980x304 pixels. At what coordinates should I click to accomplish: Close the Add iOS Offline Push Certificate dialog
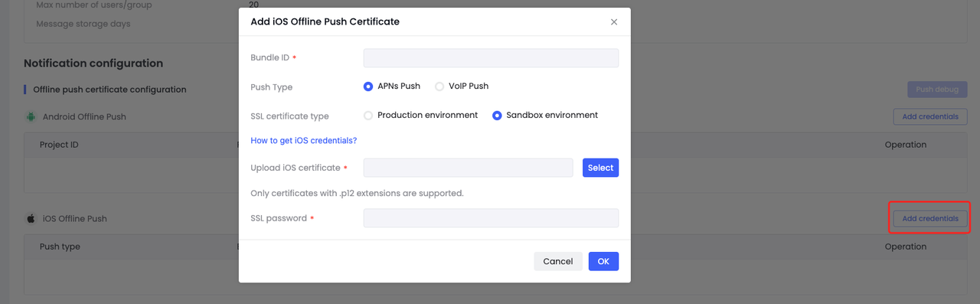click(614, 22)
